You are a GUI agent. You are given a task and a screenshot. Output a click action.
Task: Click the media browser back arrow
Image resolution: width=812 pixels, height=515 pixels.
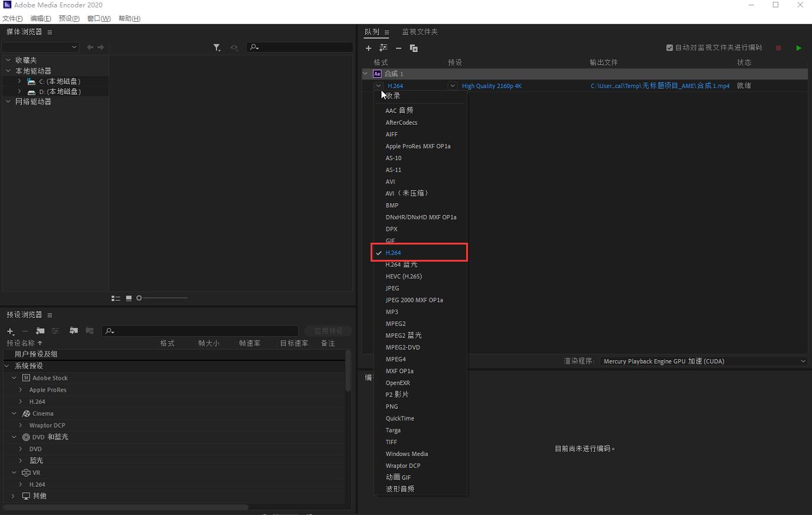point(90,47)
